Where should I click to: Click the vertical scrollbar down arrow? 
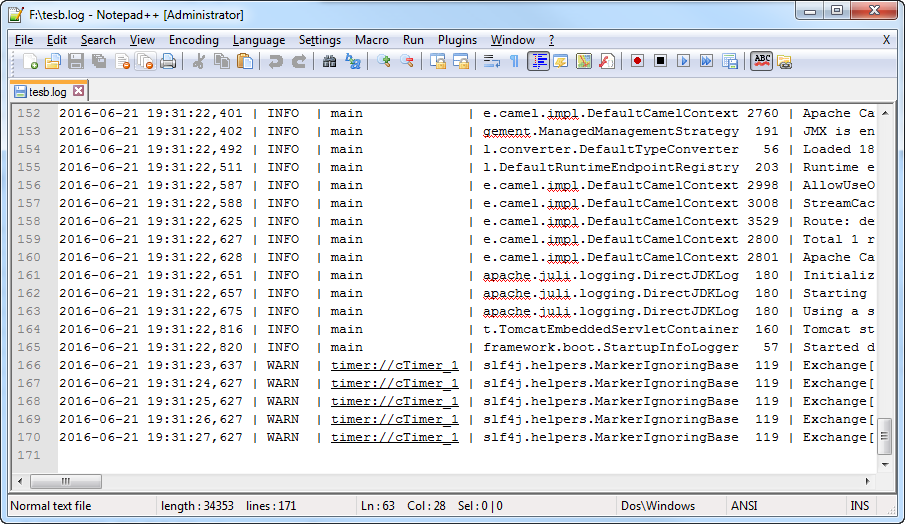click(x=884, y=465)
